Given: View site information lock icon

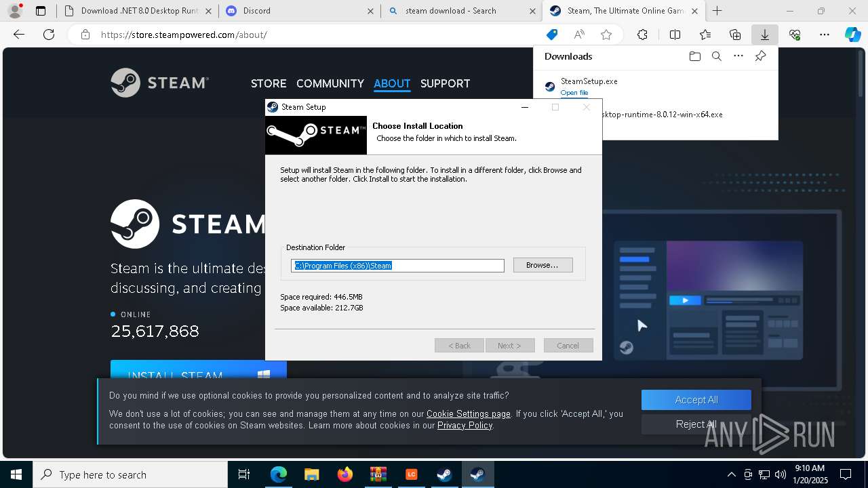Looking at the screenshot, I should (x=85, y=35).
